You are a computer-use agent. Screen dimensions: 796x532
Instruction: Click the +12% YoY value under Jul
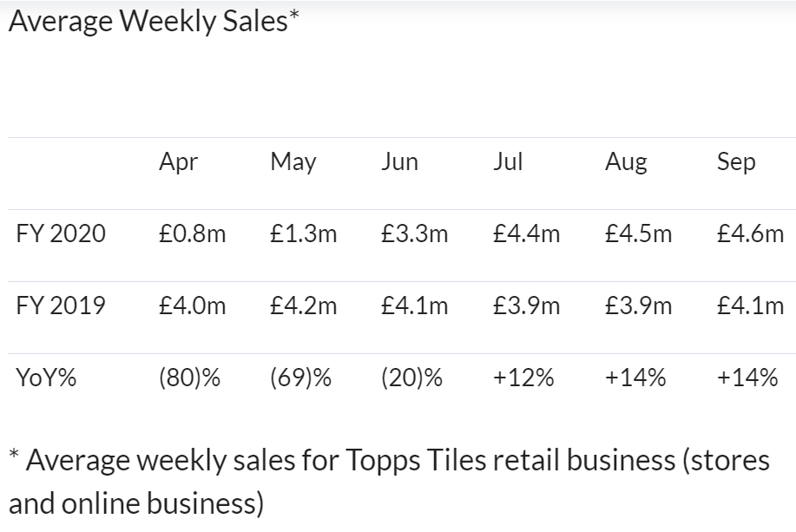coord(523,378)
